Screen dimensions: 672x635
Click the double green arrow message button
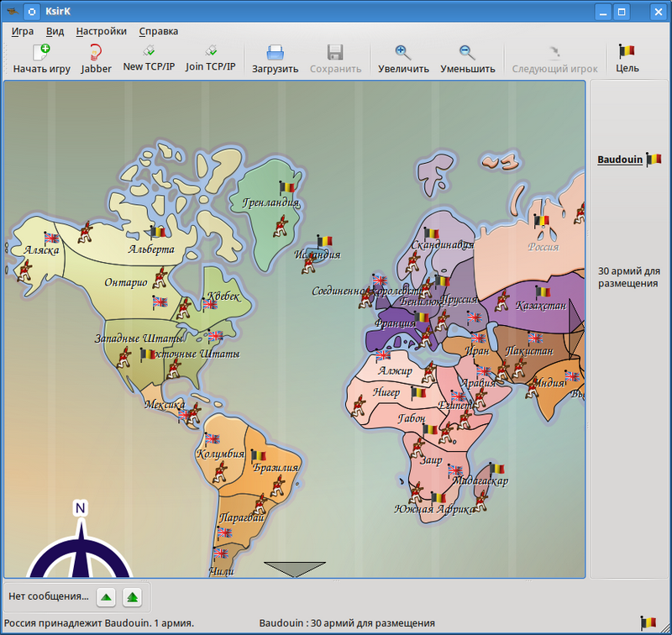133,597
